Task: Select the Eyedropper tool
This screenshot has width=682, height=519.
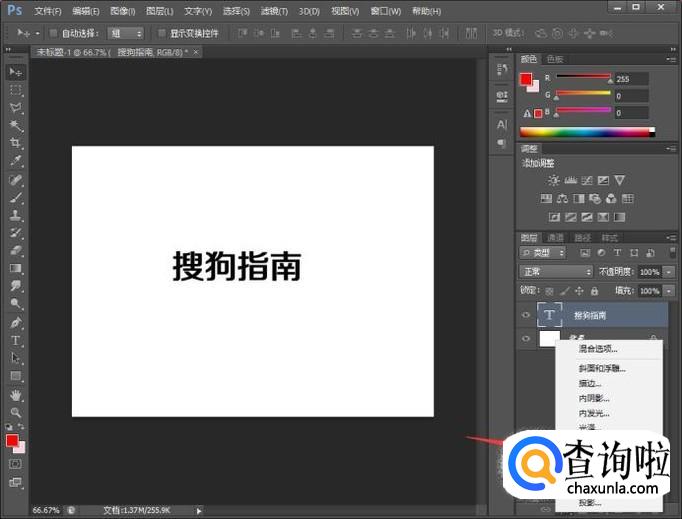Action: click(x=16, y=161)
